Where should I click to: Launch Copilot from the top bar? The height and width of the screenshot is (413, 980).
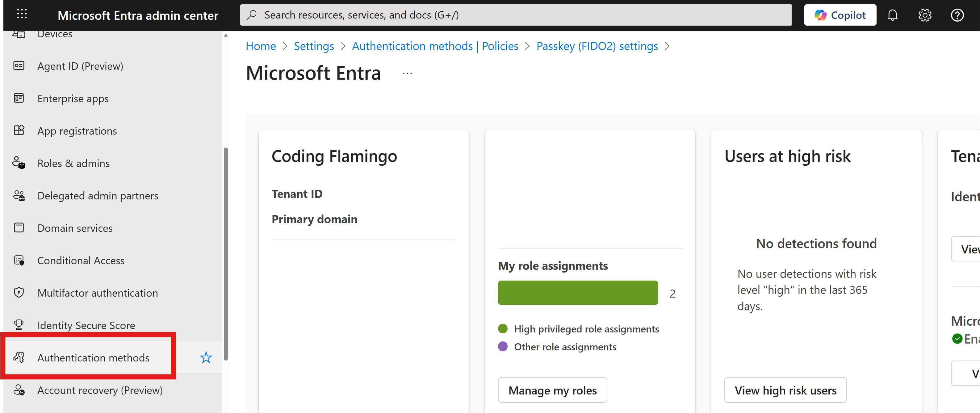(x=840, y=15)
